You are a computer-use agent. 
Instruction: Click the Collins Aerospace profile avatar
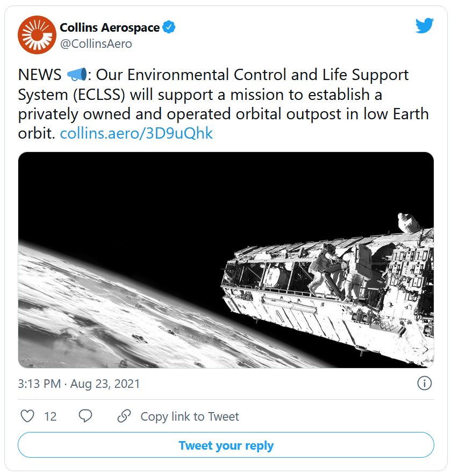tap(37, 35)
